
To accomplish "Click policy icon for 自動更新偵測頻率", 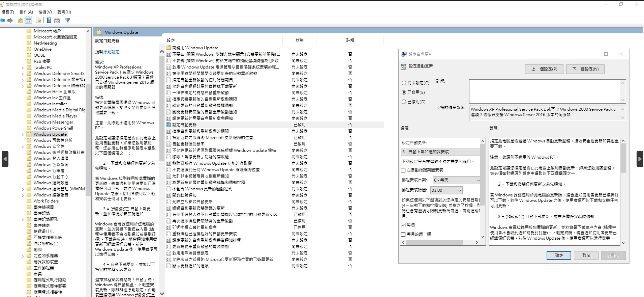I will point(169,144).
